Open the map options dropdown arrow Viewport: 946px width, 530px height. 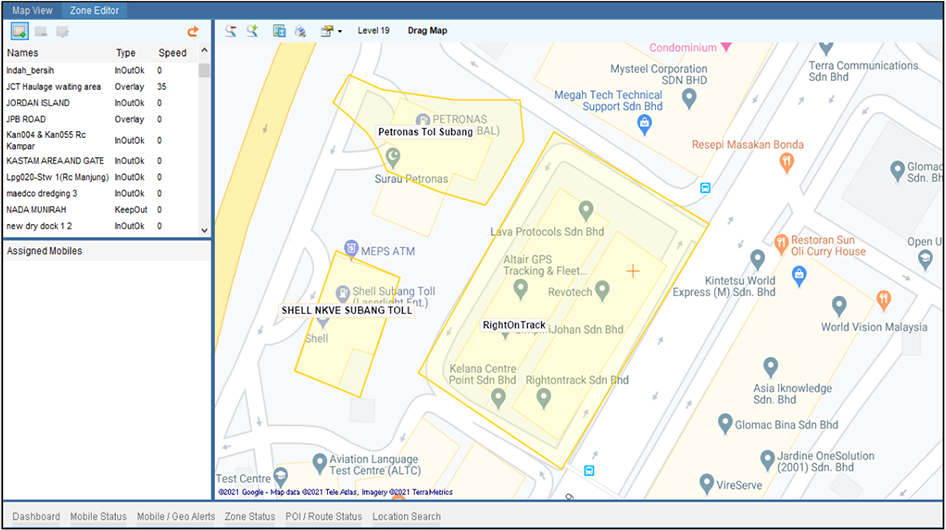pos(340,31)
